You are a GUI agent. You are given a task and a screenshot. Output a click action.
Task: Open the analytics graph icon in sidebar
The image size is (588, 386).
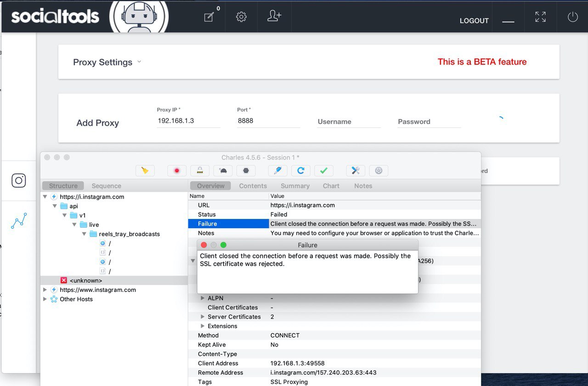(19, 221)
